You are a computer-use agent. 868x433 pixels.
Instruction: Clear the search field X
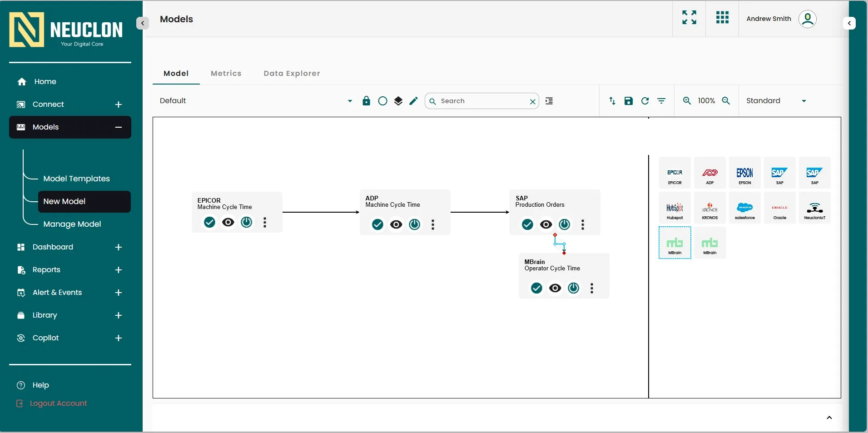(533, 101)
